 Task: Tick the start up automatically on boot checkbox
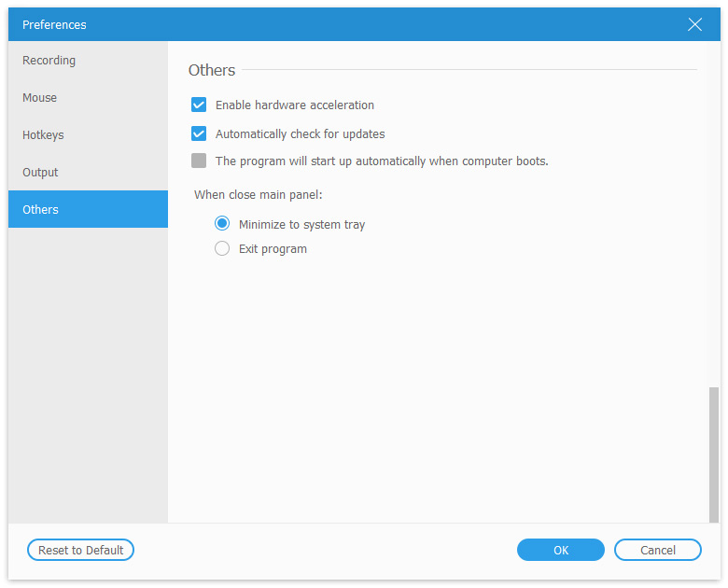click(x=199, y=161)
